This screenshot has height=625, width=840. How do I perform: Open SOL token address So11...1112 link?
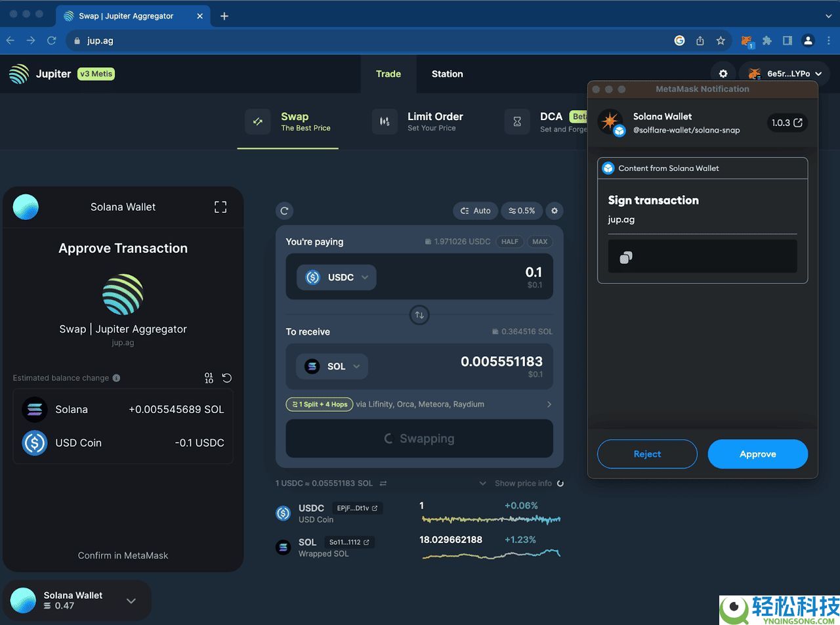(349, 542)
